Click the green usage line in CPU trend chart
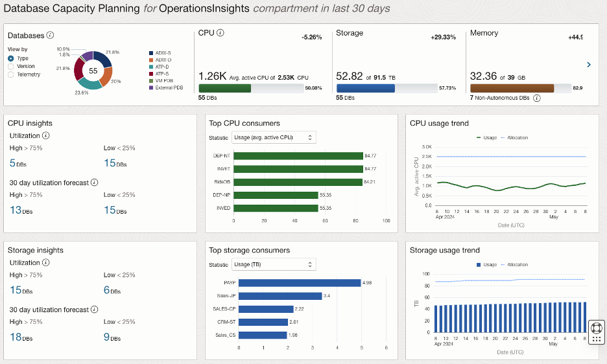This screenshot has height=364, width=607. click(x=511, y=187)
